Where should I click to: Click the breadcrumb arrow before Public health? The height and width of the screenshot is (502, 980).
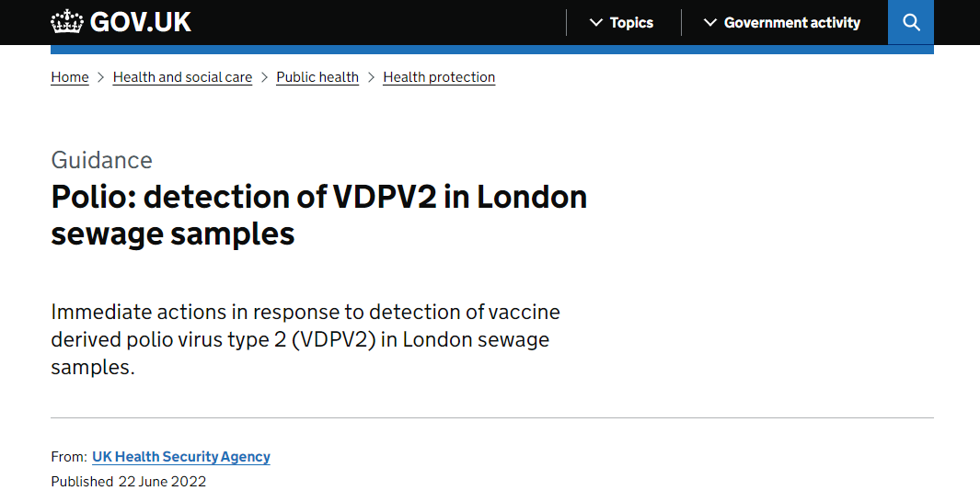[264, 77]
